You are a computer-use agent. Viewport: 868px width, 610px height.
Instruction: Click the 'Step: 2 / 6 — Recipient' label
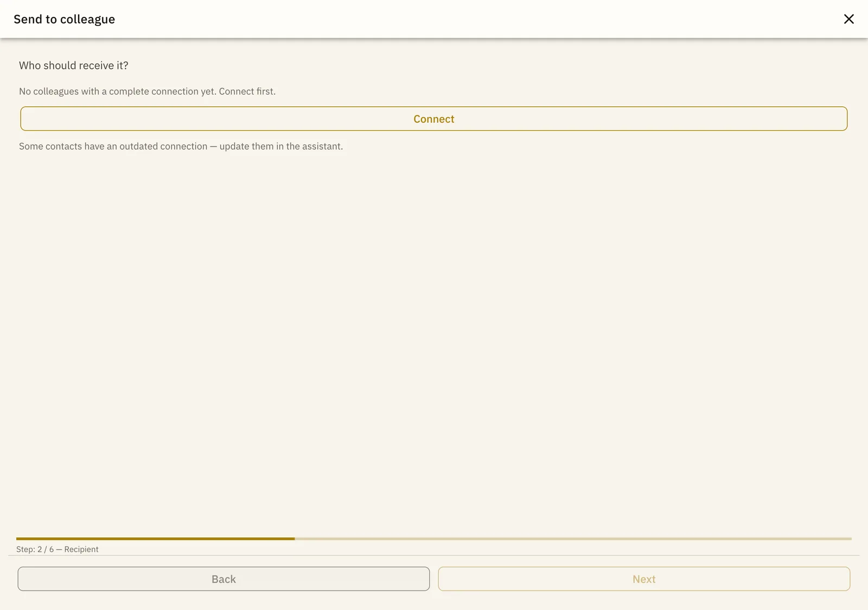pos(58,549)
